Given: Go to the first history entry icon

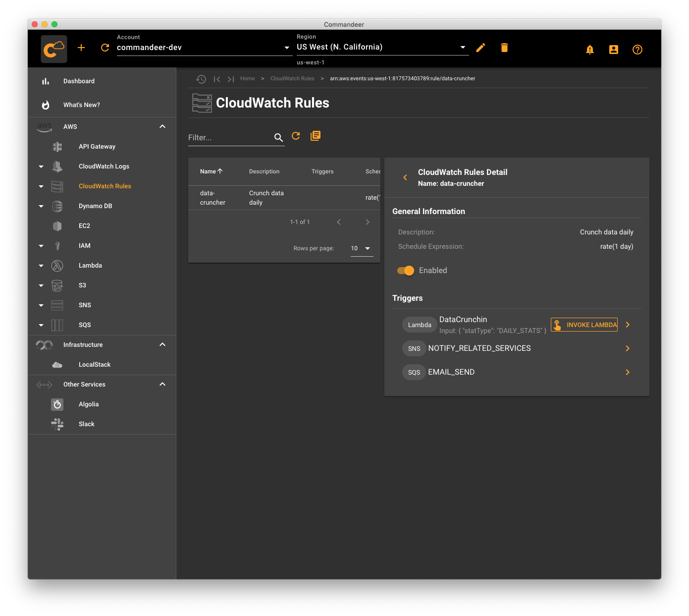Looking at the screenshot, I should (217, 79).
